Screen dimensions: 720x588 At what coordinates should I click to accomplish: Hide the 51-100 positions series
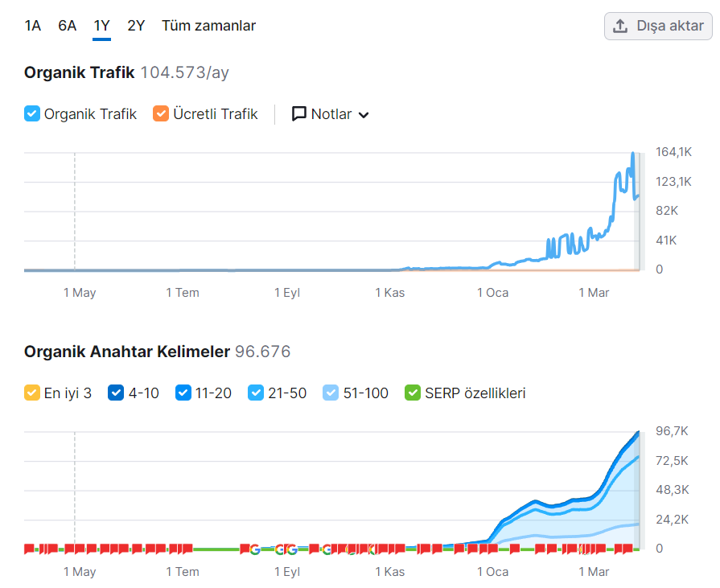[x=331, y=393]
